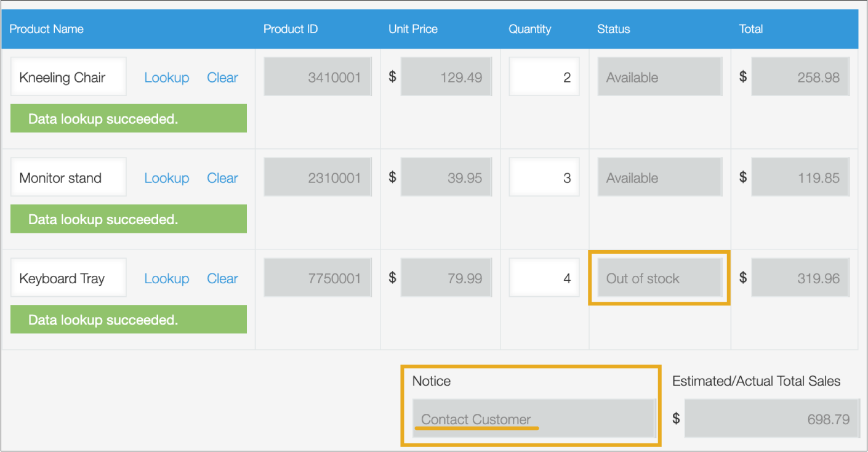Click unit price field showing 39.95
This screenshot has height=452, width=868.
click(x=446, y=177)
